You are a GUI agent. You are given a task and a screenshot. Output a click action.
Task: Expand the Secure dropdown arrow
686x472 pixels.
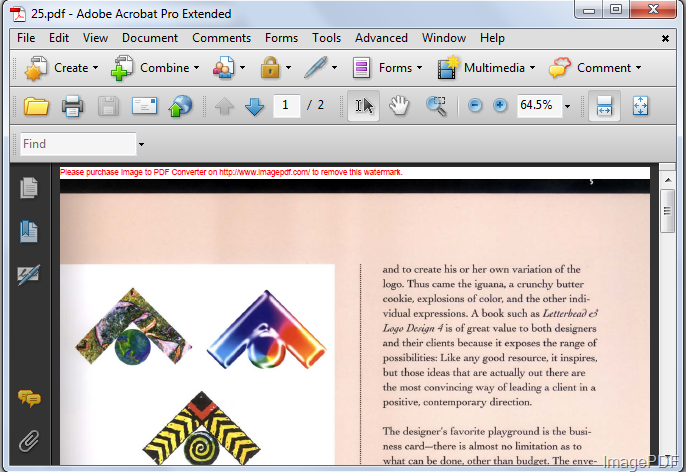[x=288, y=68]
